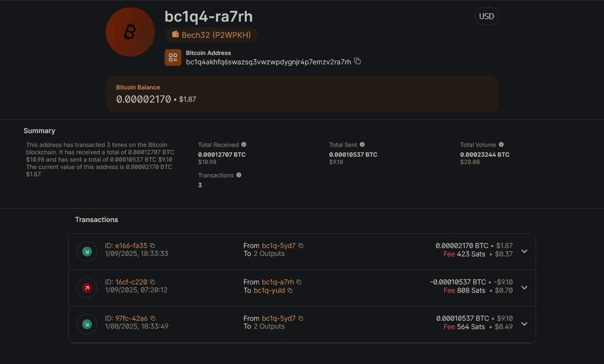Copy transaction ID e166-fa35
This screenshot has width=604, height=364.
click(152, 246)
